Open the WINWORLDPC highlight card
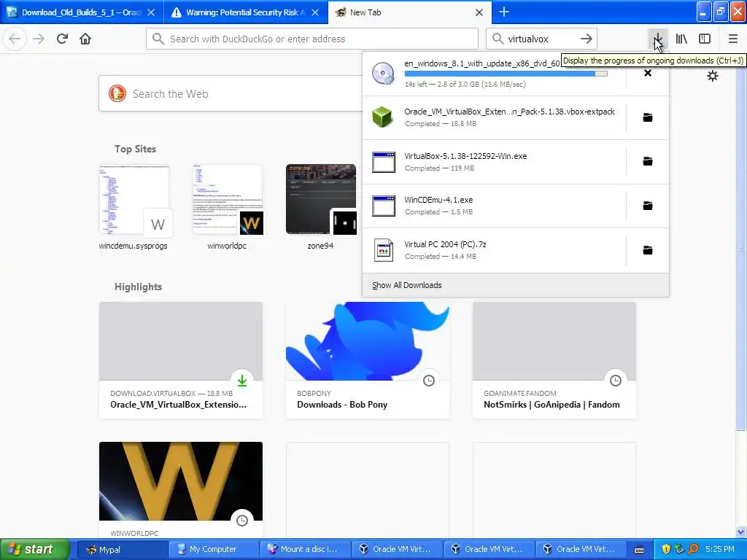Image resolution: width=747 pixels, height=560 pixels. (x=181, y=491)
